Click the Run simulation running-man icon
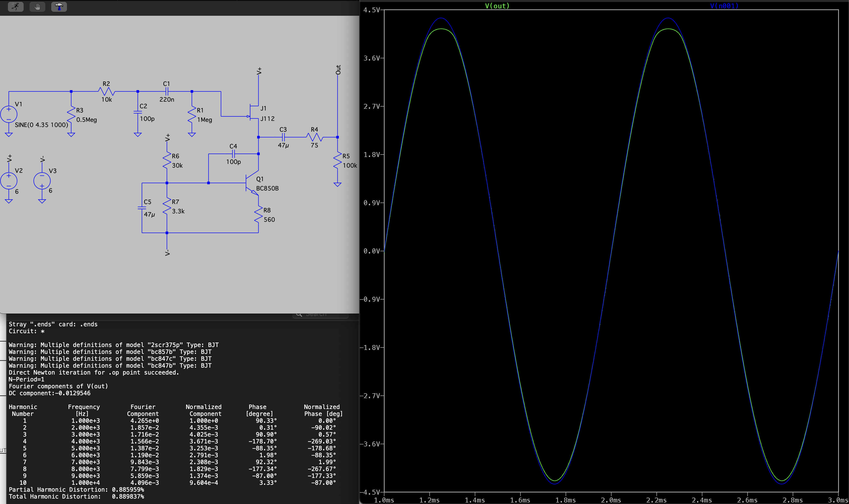 coord(16,6)
